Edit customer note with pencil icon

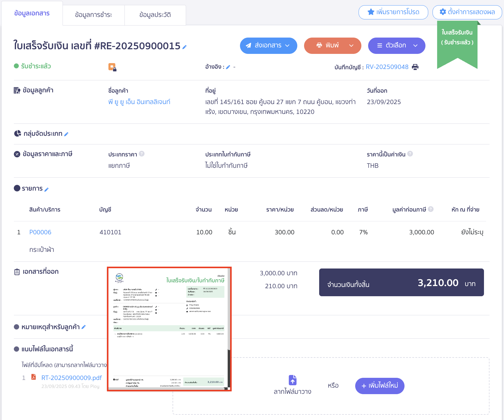click(83, 327)
